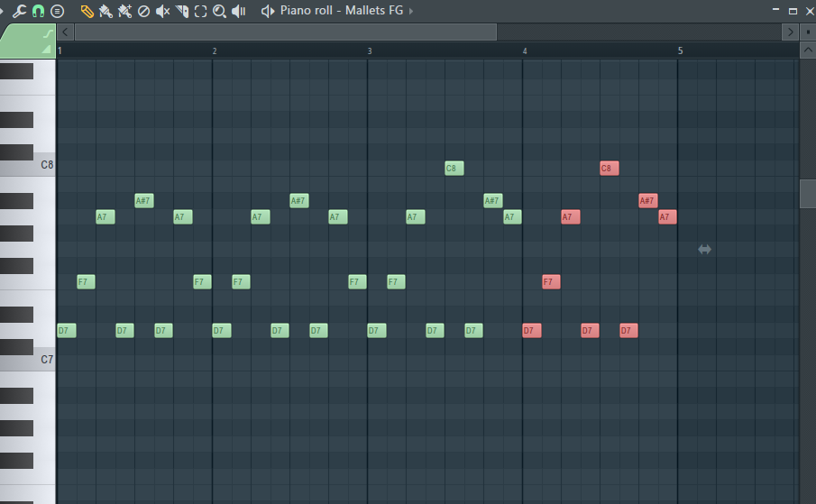The width and height of the screenshot is (816, 504).
Task: Click the small button right of the horizontal scrollbar
Action: pyautogui.click(x=808, y=32)
